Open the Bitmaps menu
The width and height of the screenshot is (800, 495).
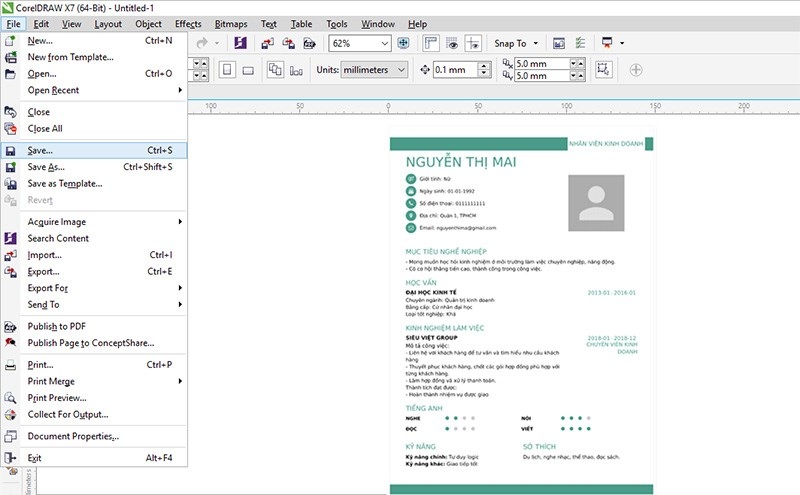[x=231, y=23]
